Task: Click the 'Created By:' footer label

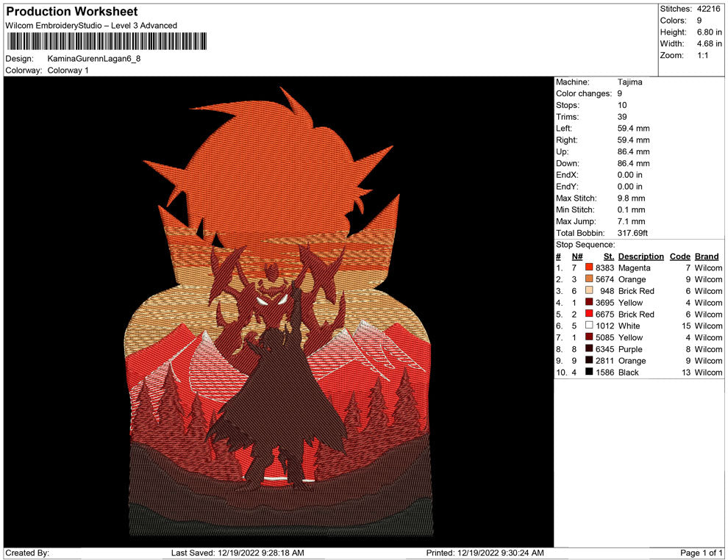Action: point(27,553)
